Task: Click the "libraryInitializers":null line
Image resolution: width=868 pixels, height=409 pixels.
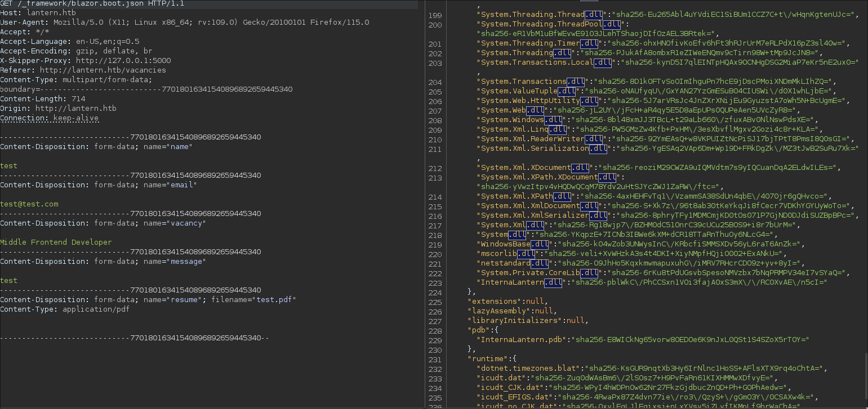Action: click(527, 321)
